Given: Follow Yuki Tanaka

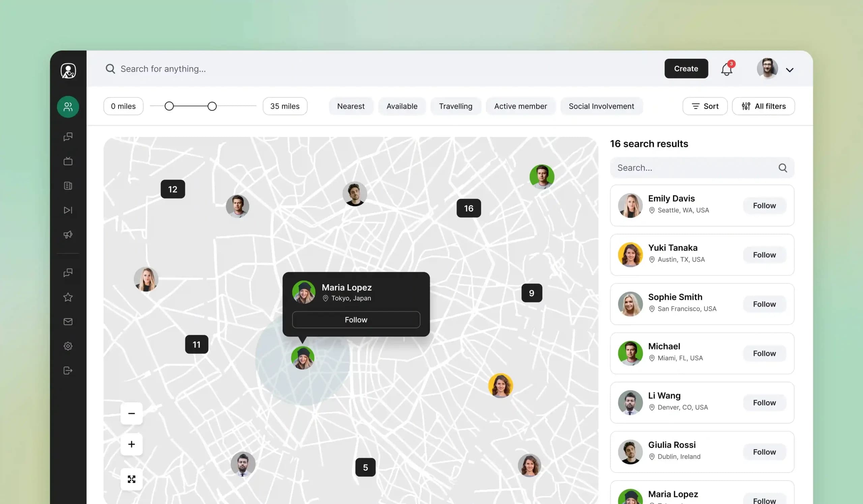Looking at the screenshot, I should click(x=764, y=255).
